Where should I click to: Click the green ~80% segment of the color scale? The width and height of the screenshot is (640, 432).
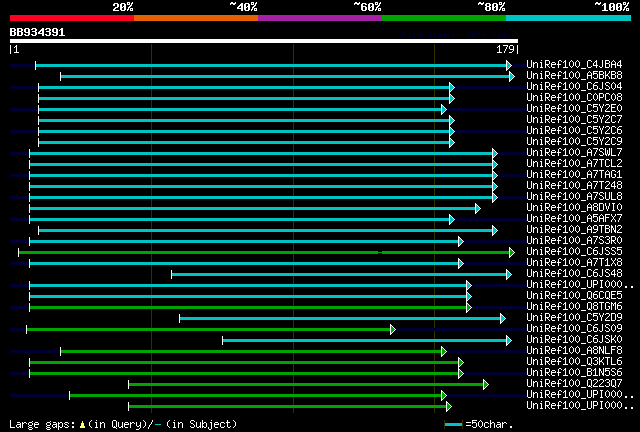coord(444,18)
